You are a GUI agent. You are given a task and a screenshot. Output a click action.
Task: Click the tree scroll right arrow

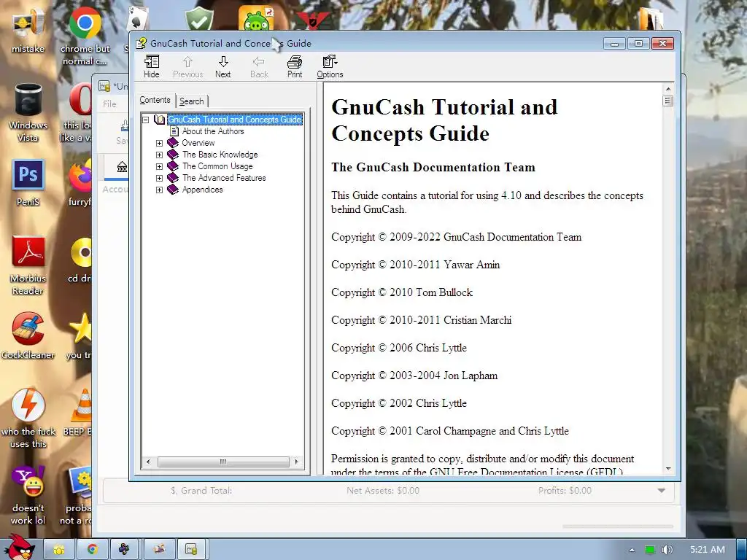tap(297, 462)
